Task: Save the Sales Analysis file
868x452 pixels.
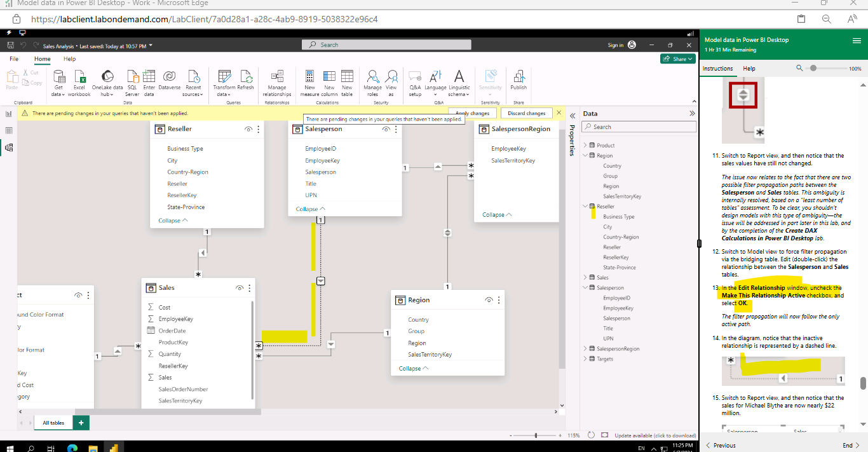Action: coord(10,45)
